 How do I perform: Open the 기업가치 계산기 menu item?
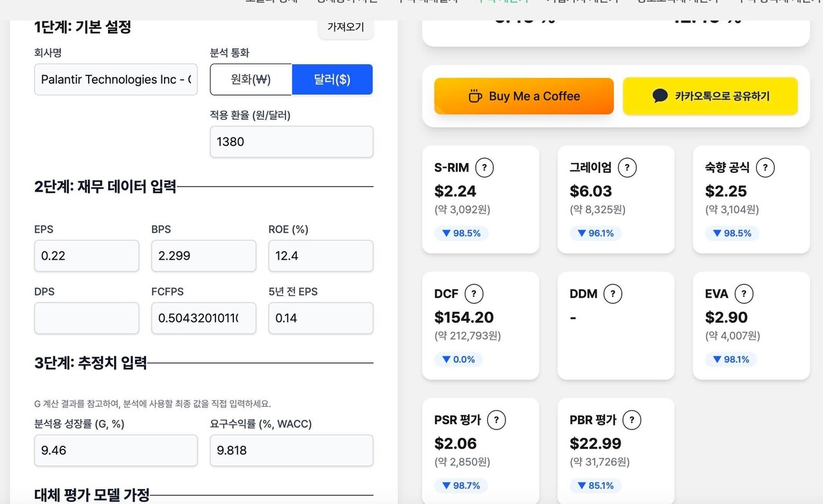(579, 2)
